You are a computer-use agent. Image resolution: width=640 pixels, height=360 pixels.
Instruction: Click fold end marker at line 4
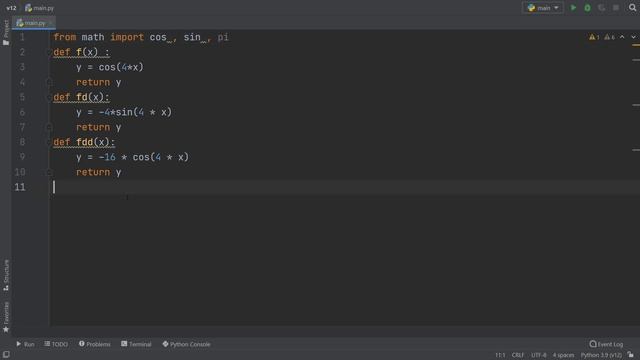[49, 82]
